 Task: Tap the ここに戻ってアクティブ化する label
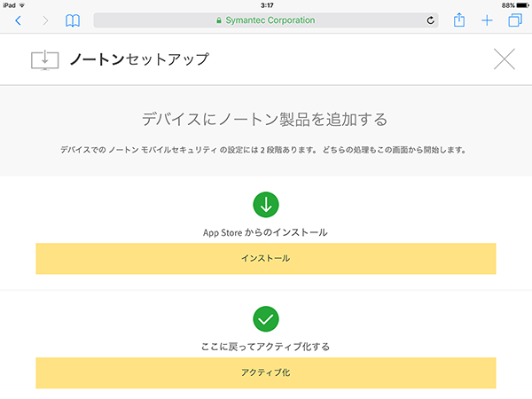265,347
